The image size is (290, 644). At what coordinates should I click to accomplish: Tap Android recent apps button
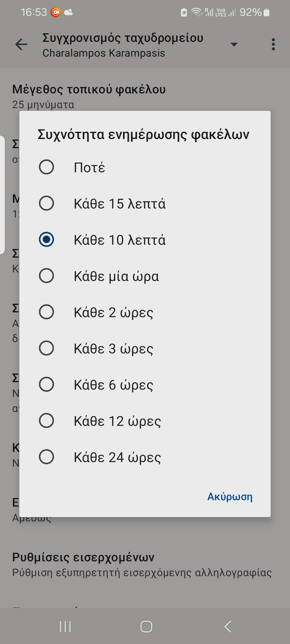click(65, 627)
